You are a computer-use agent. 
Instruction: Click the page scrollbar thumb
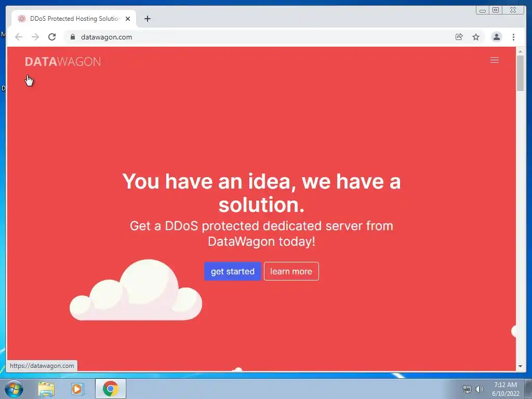[x=520, y=73]
